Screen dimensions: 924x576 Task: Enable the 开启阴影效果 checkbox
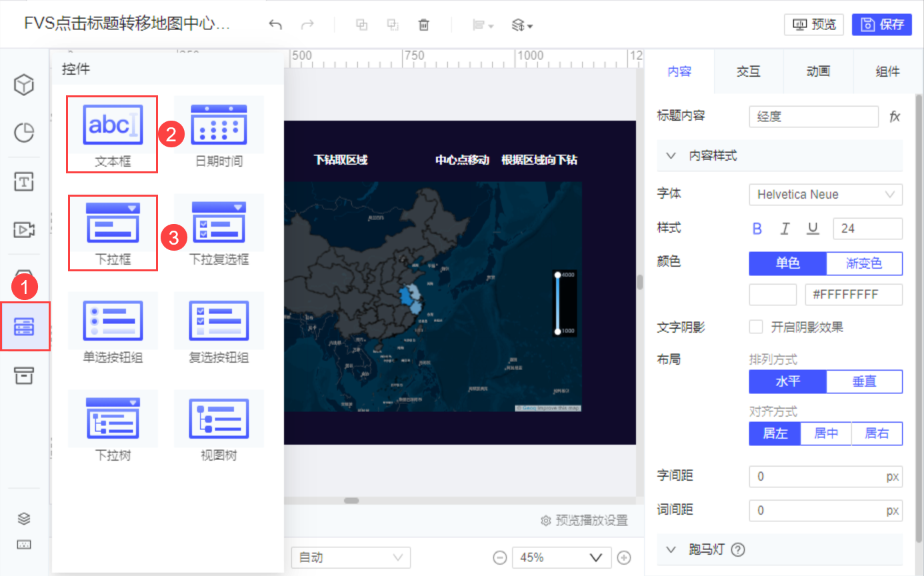[756, 327]
